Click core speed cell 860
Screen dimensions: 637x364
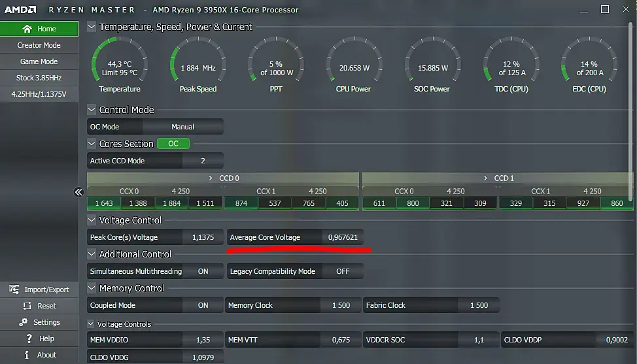[x=617, y=203]
